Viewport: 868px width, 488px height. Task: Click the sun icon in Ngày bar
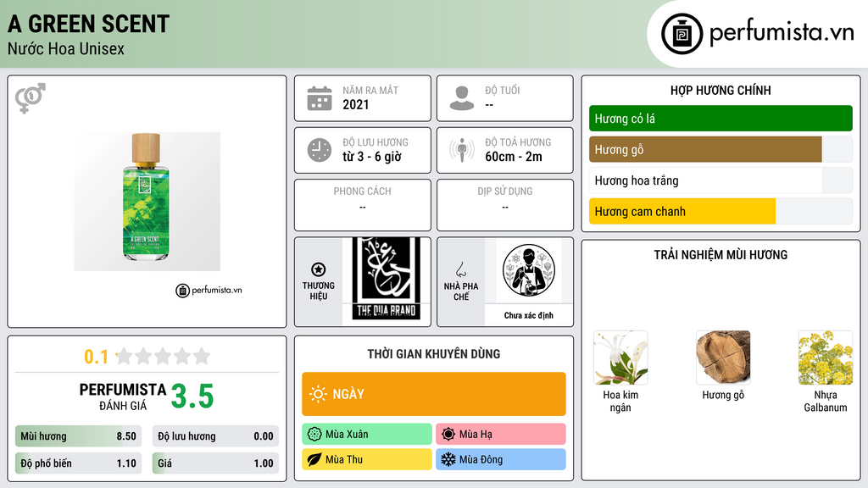tap(319, 394)
